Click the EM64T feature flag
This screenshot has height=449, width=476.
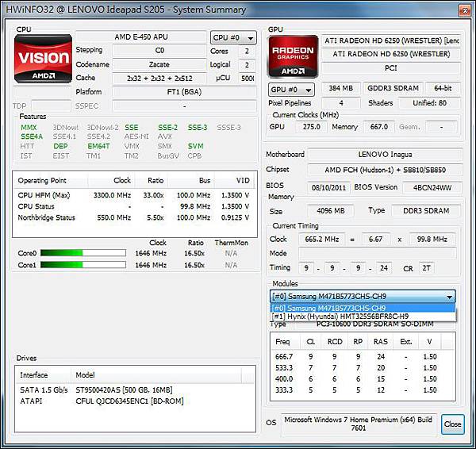click(98, 146)
